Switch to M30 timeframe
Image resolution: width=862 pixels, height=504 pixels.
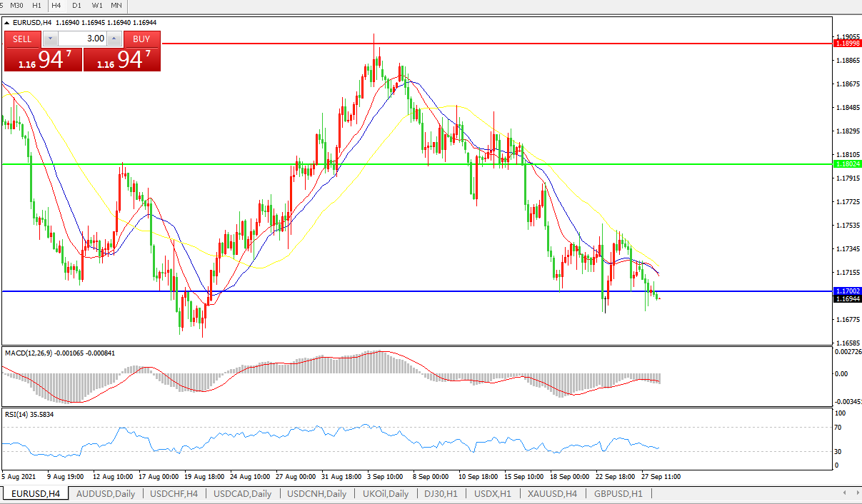tap(17, 5)
